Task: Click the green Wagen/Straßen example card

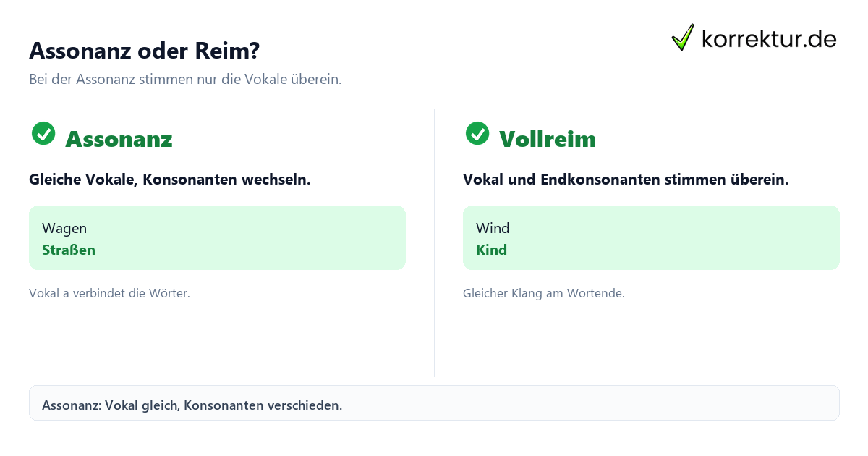Action: coord(217,237)
